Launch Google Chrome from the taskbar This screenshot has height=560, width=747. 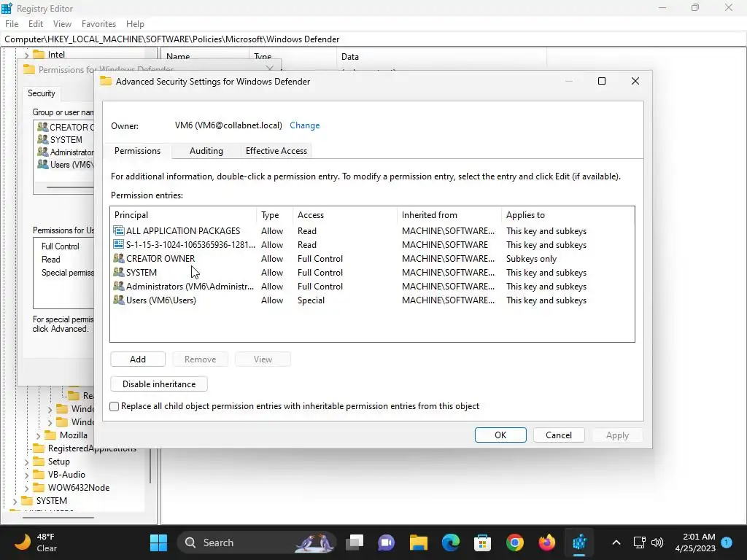515,542
